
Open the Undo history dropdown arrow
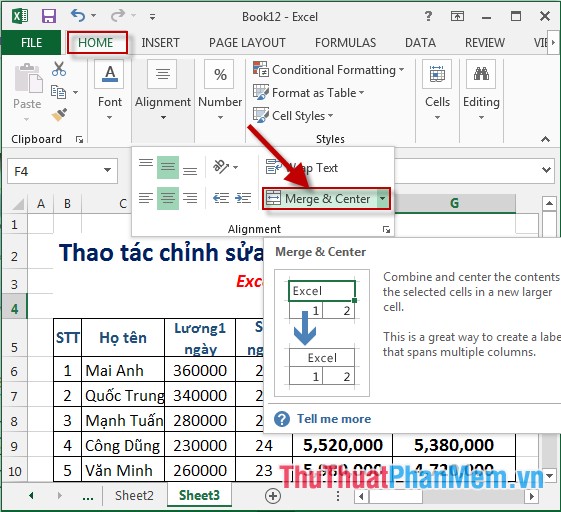[x=93, y=16]
